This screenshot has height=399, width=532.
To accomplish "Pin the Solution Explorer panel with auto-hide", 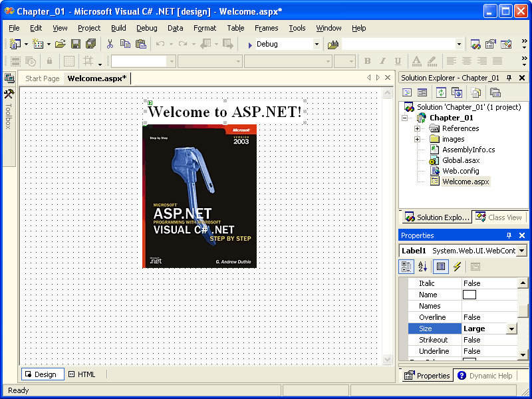I will pyautogui.click(x=509, y=78).
